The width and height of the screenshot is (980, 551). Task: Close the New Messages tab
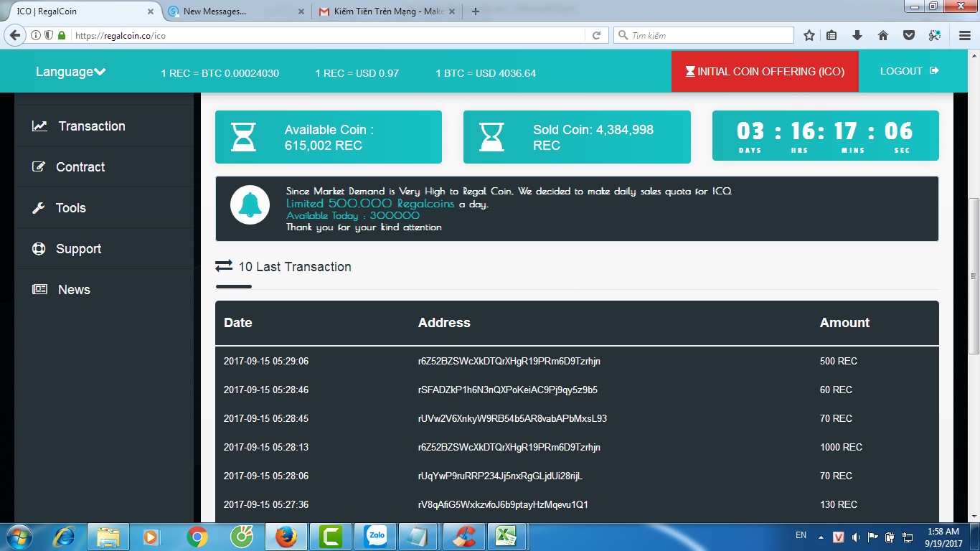click(300, 11)
